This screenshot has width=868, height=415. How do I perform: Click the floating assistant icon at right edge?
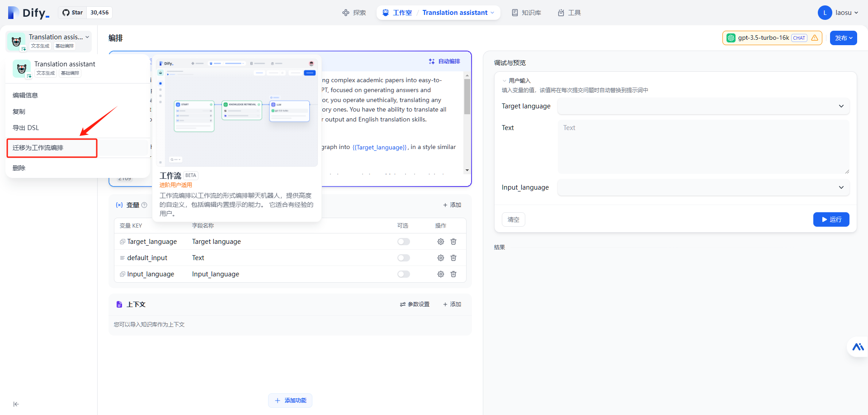pyautogui.click(x=858, y=347)
